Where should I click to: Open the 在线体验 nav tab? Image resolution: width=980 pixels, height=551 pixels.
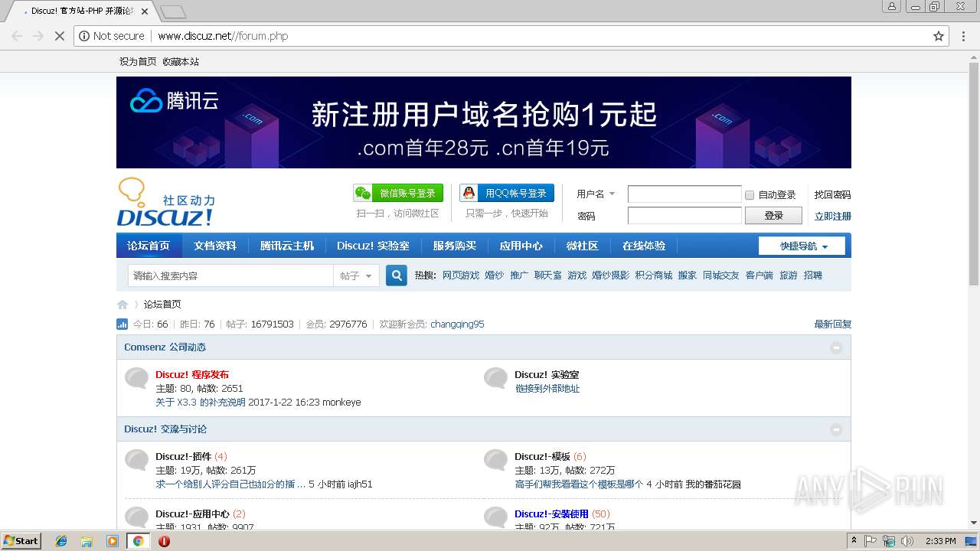tap(644, 246)
